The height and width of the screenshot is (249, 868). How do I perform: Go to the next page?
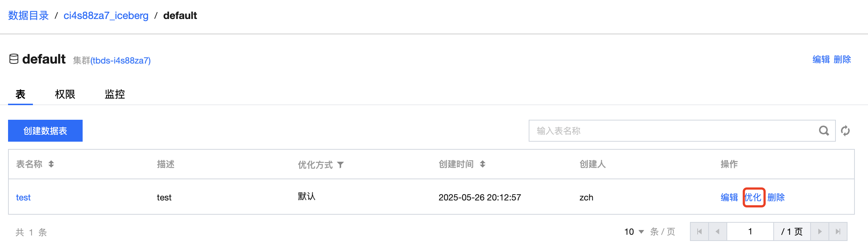[820, 231]
